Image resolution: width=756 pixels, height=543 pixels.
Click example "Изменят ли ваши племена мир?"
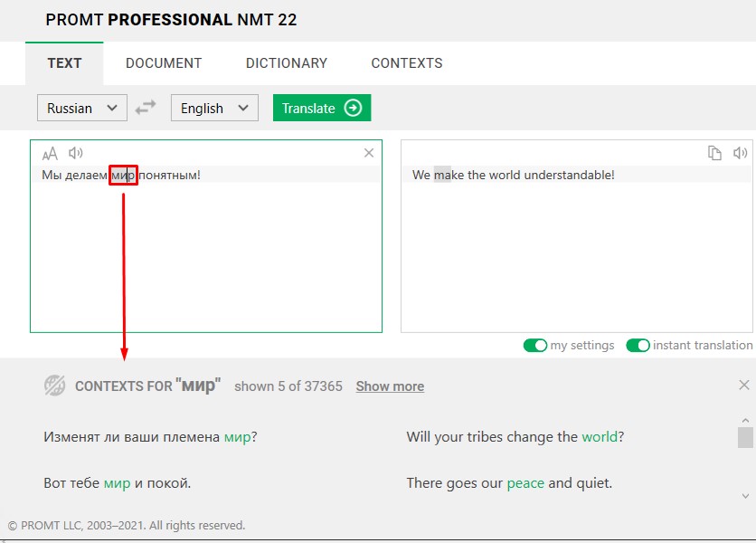(150, 437)
